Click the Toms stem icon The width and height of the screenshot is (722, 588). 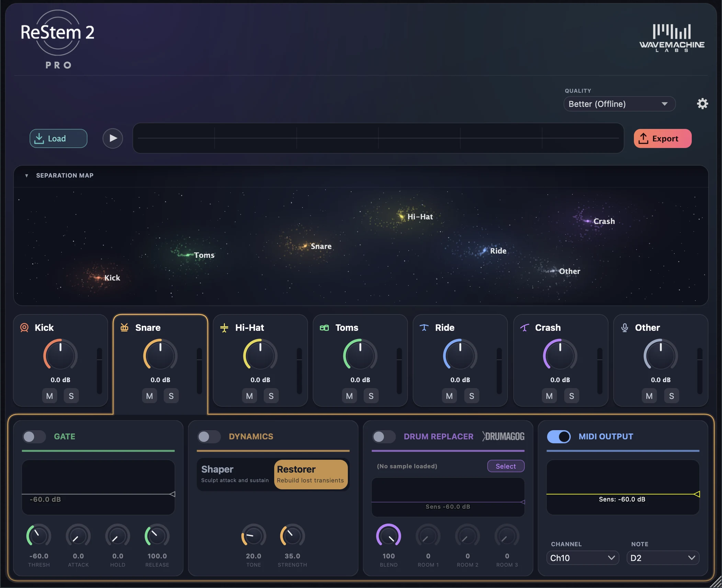tap(324, 328)
